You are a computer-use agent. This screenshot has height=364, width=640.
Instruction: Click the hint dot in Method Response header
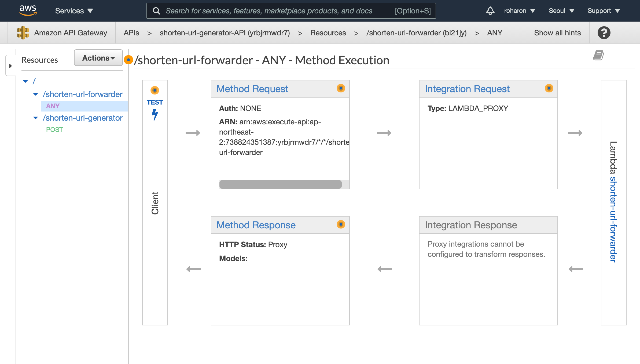341,224
